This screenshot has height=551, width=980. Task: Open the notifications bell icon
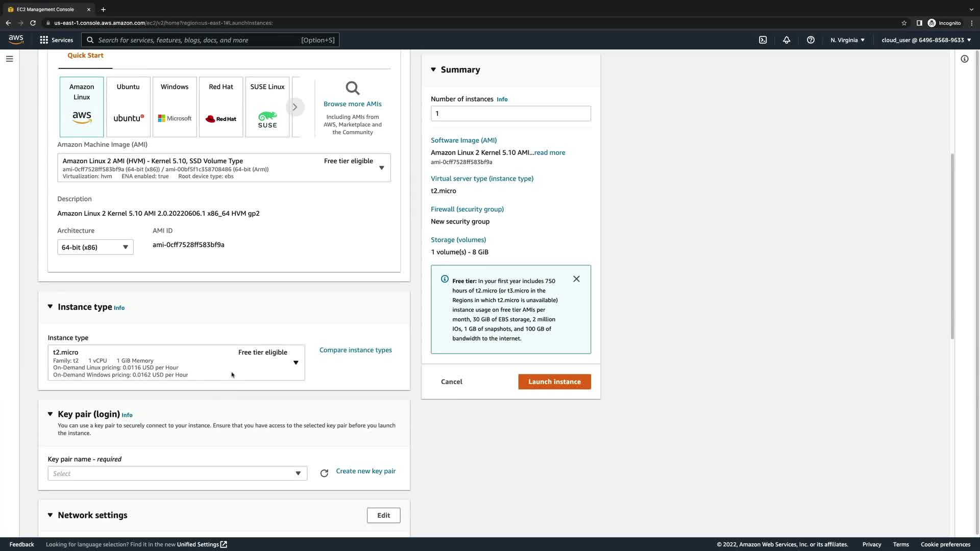point(787,40)
